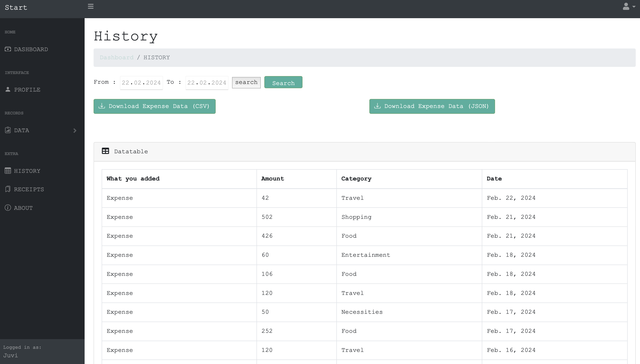Download Expense Data as JSON

432,106
